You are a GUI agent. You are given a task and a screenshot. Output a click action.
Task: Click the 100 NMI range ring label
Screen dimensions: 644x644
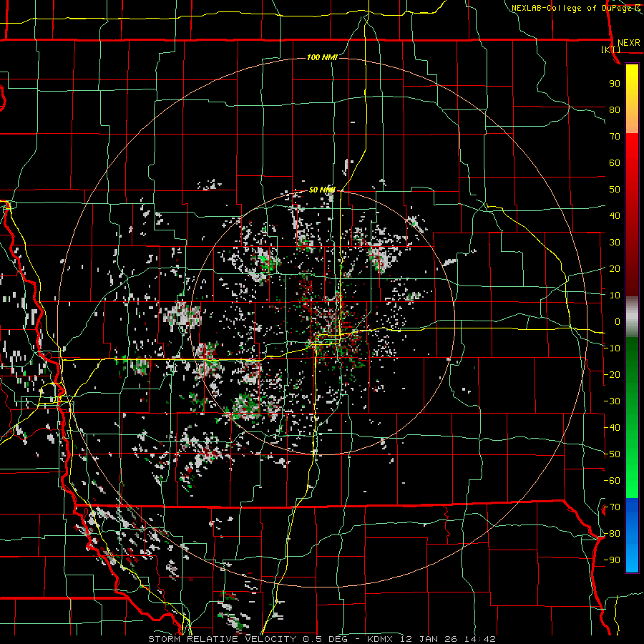322,57
